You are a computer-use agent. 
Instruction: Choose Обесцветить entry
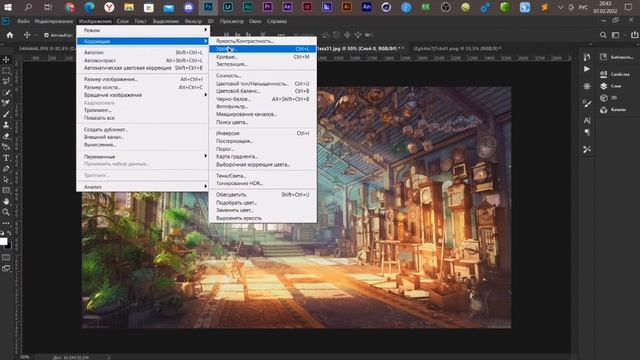point(263,195)
